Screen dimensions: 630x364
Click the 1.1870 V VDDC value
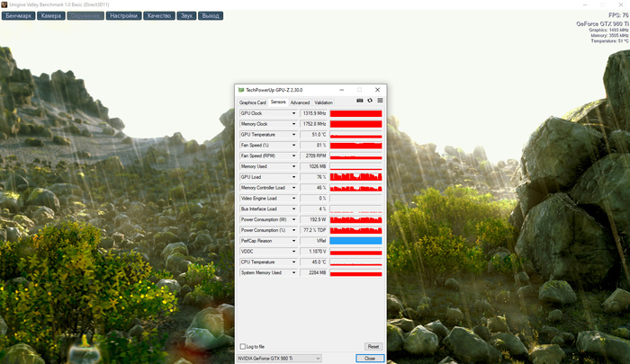tap(314, 252)
